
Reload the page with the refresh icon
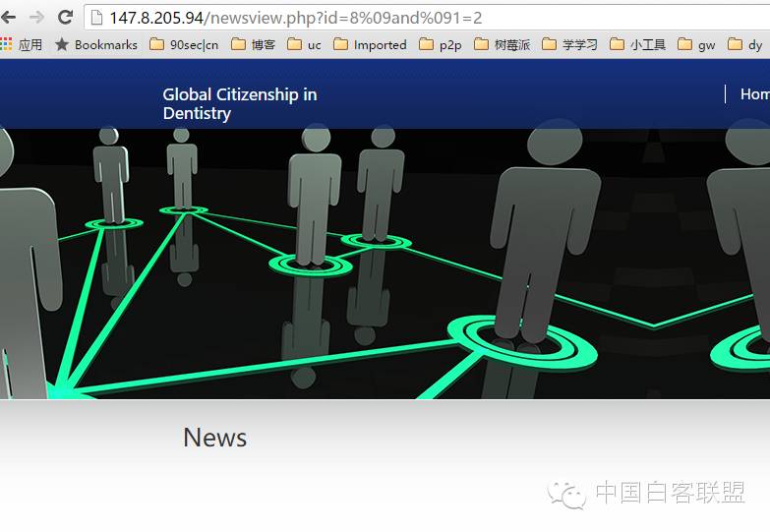coord(65,17)
